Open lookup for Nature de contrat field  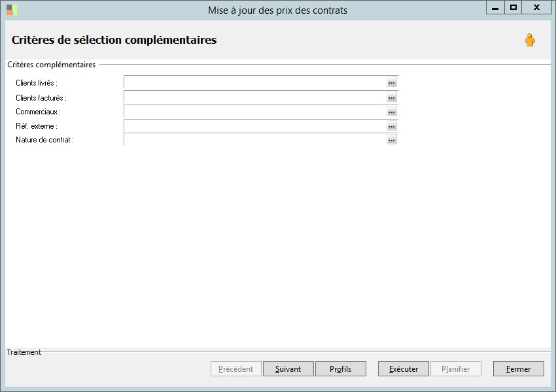pyautogui.click(x=391, y=140)
